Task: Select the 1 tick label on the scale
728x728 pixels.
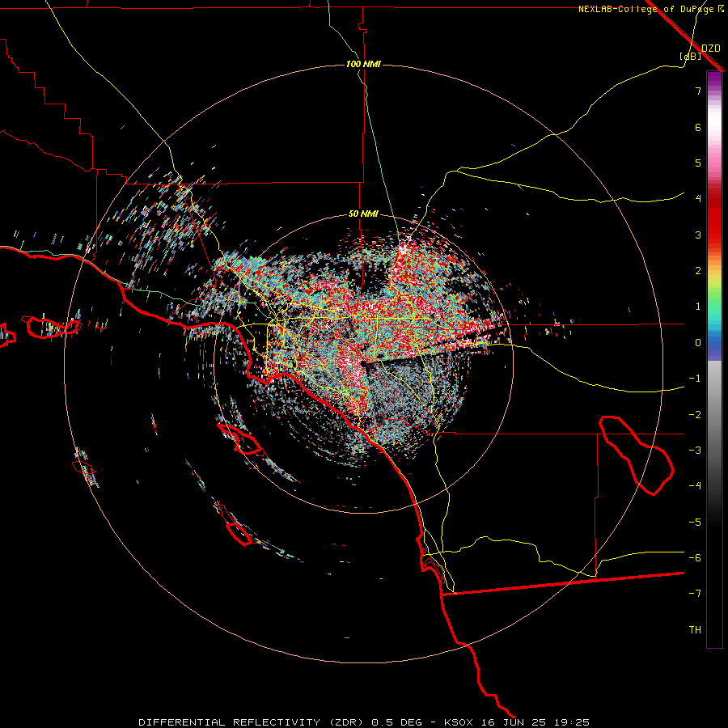Action: [x=698, y=307]
